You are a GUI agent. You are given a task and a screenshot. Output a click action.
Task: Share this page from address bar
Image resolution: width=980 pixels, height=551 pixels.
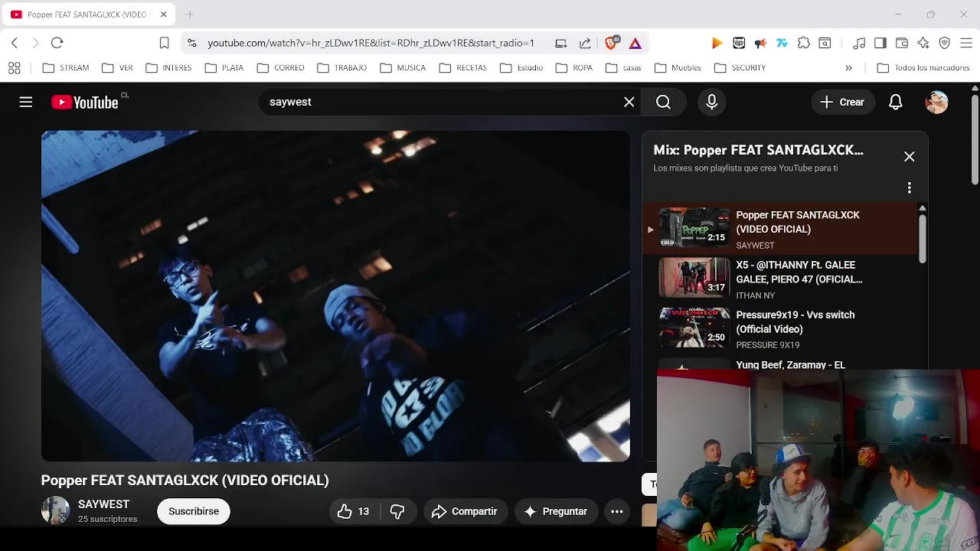pyautogui.click(x=585, y=43)
